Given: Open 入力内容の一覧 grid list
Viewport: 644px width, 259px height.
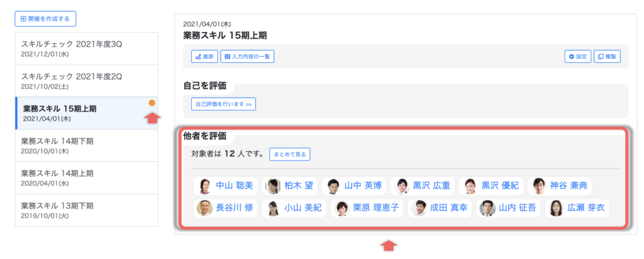Looking at the screenshot, I should 247,57.
